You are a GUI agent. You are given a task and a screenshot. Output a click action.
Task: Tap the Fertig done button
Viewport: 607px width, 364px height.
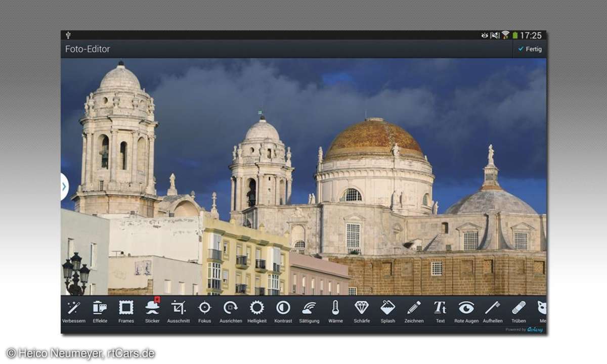pos(530,49)
